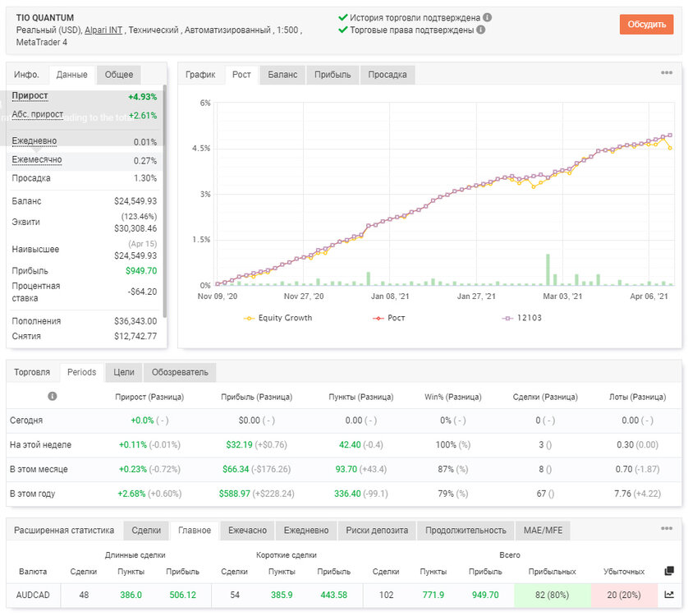Viewport: 688px width, 616px height.
Task: Click the Ежемесячно label
Action: pos(37,159)
